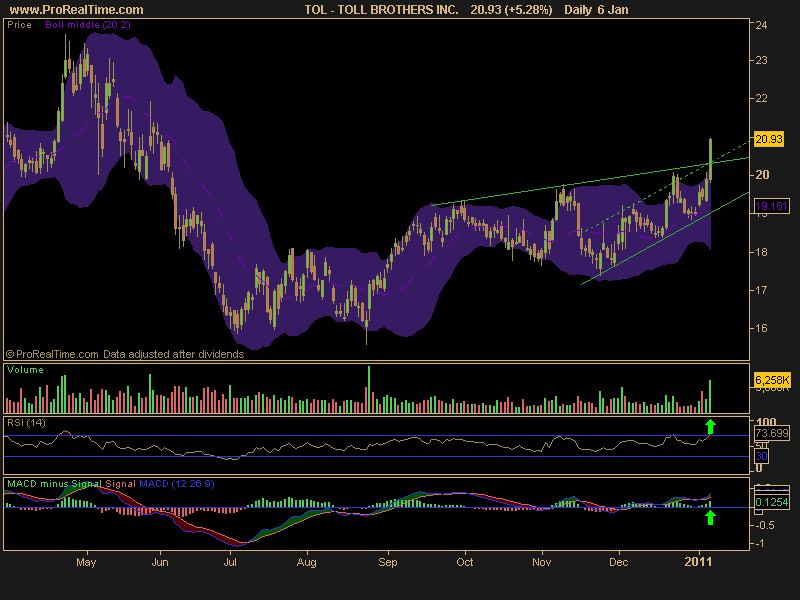This screenshot has width=800, height=600.
Task: Click the MACD (12 26 9) label
Action: (x=177, y=484)
